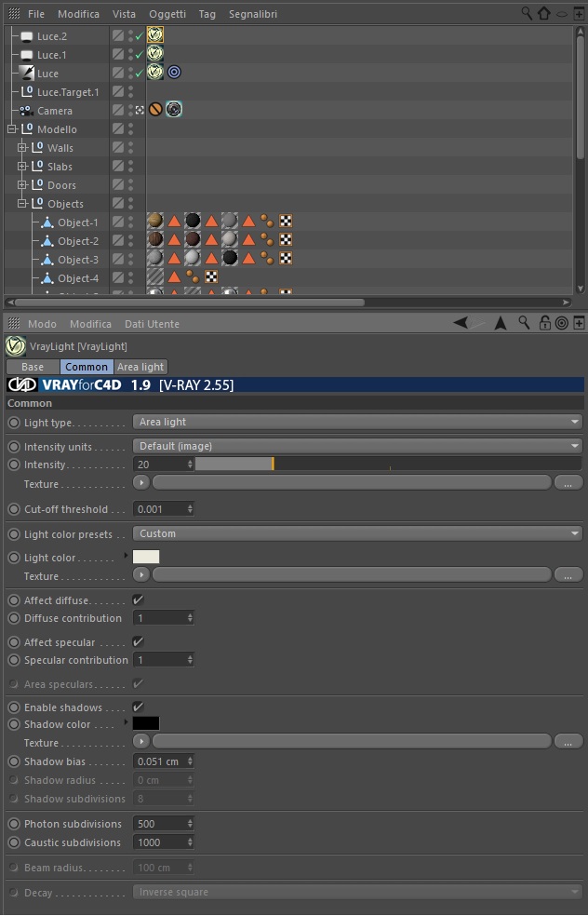Collapse the Objects group
The image size is (588, 916).
[22, 204]
